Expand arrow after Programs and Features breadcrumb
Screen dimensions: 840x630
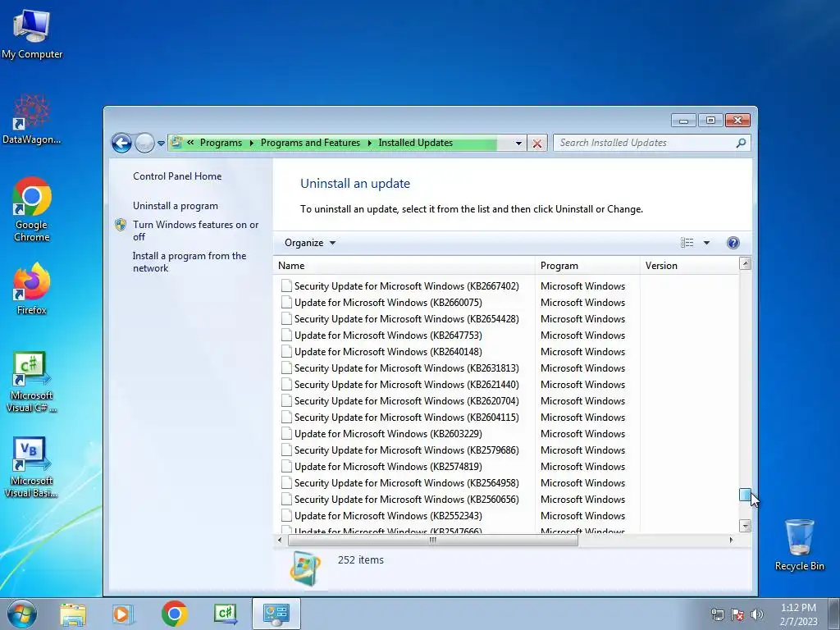pos(369,143)
